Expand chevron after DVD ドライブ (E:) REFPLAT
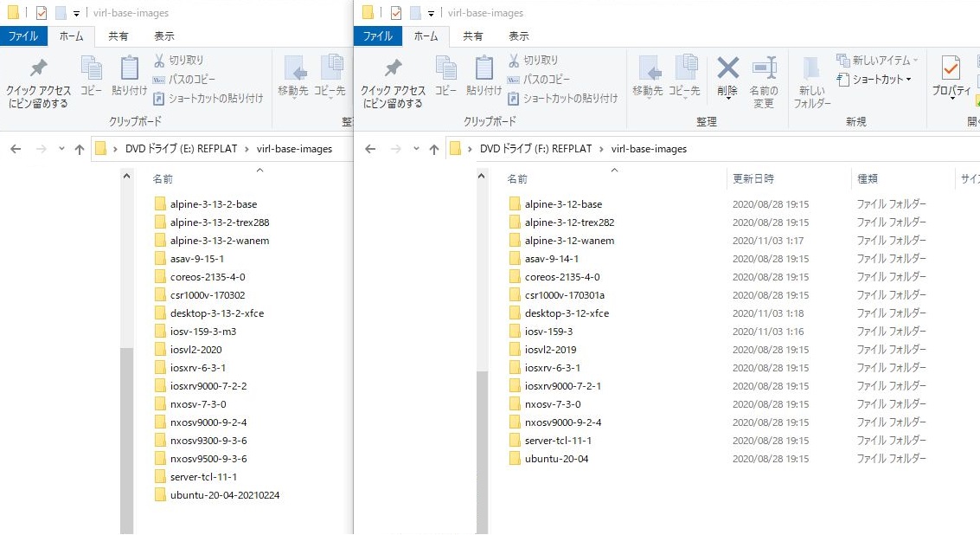Image resolution: width=980 pixels, height=535 pixels. [x=247, y=149]
